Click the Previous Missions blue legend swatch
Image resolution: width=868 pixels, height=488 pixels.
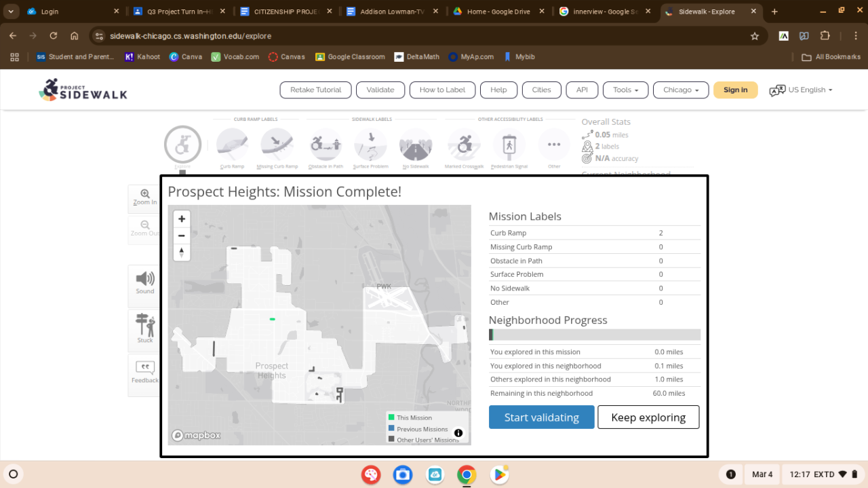point(391,428)
